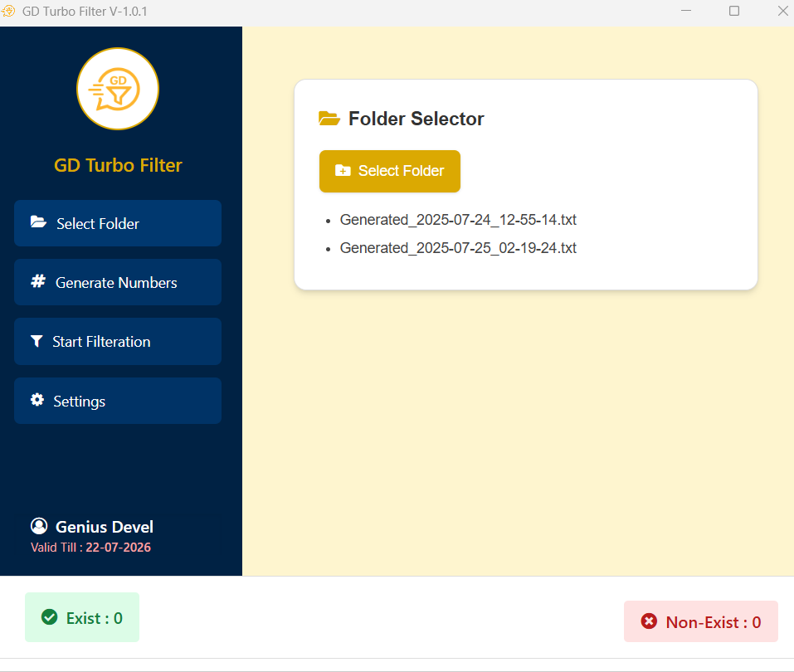The image size is (794, 672).
Task: Open the Select Folder sidebar menu
Action: tap(118, 223)
